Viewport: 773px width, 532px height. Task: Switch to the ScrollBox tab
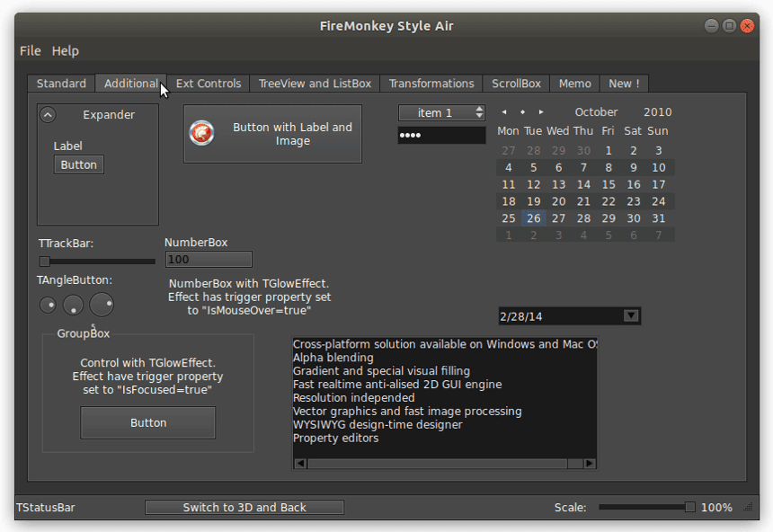(516, 84)
